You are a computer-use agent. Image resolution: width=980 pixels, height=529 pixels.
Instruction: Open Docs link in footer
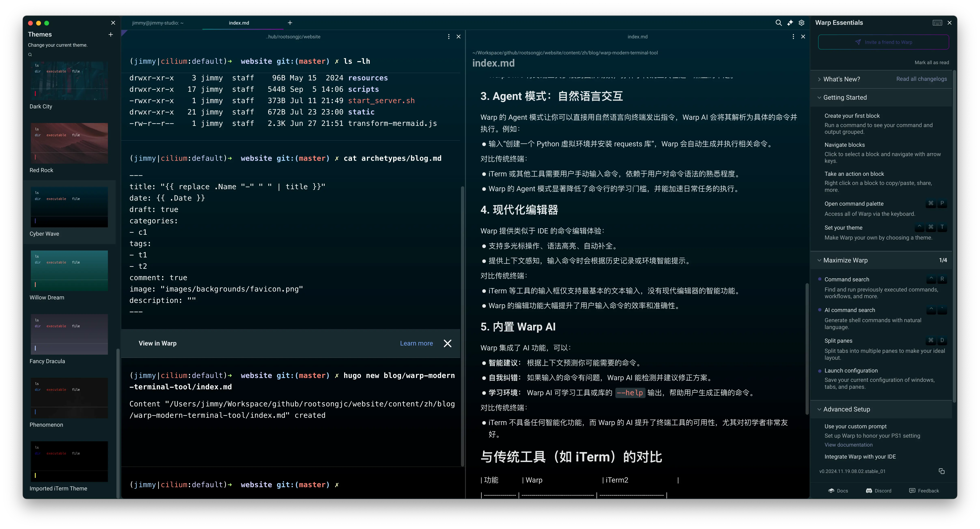tap(838, 491)
